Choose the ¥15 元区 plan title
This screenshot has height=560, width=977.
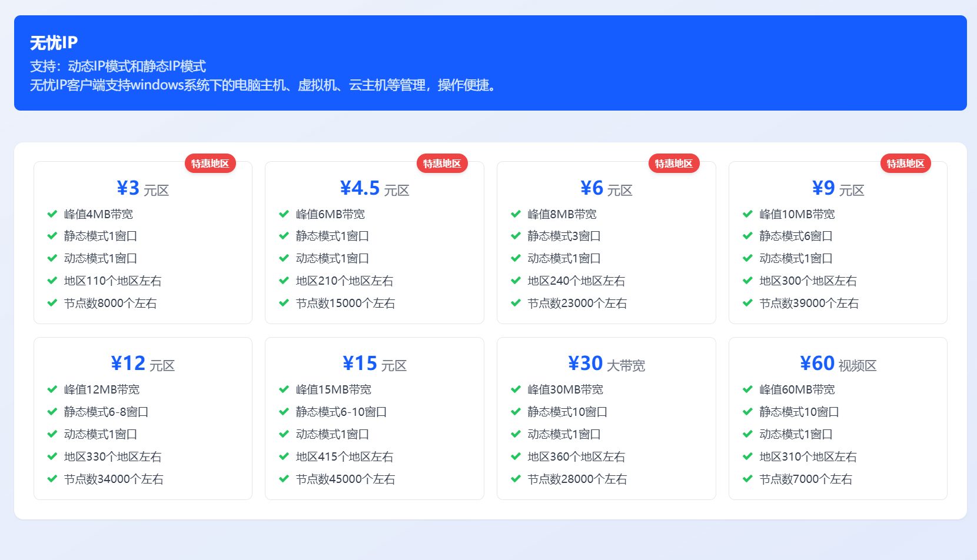[x=374, y=364]
